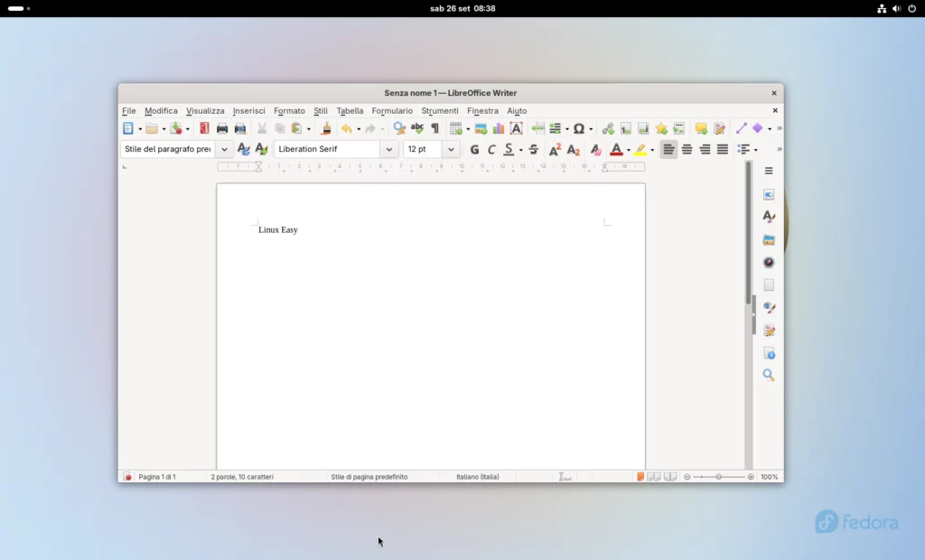
Task: Open the basic shapes dropdown arrow
Action: (x=770, y=128)
